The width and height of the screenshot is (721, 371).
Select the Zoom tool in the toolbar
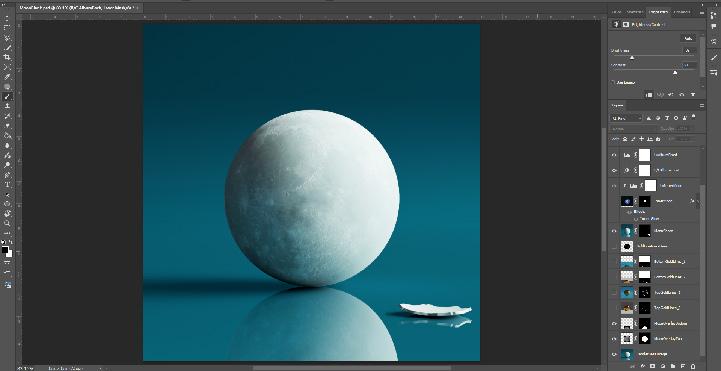click(x=7, y=223)
